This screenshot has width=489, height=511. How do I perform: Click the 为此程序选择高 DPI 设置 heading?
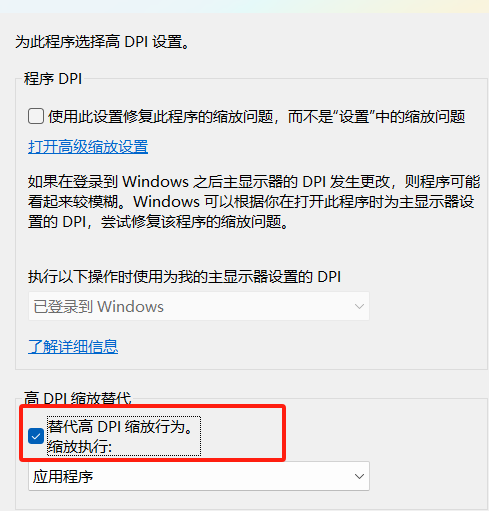click(x=102, y=42)
